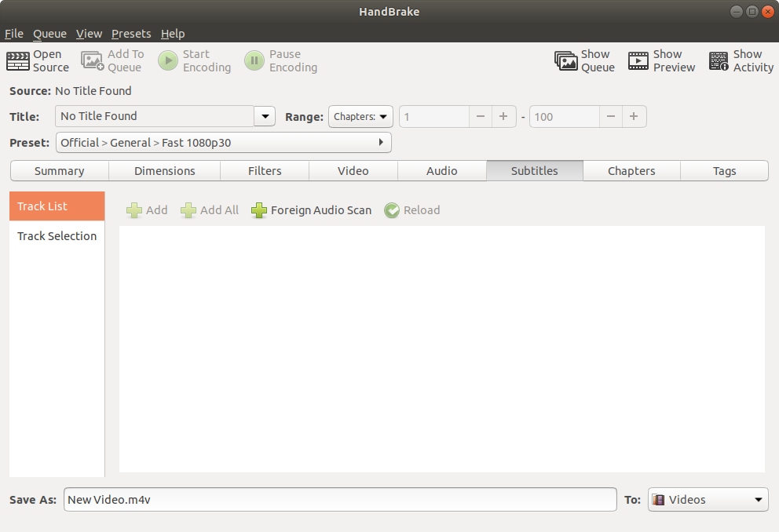Switch to the Filters tab
The height and width of the screenshot is (532, 779).
click(265, 171)
